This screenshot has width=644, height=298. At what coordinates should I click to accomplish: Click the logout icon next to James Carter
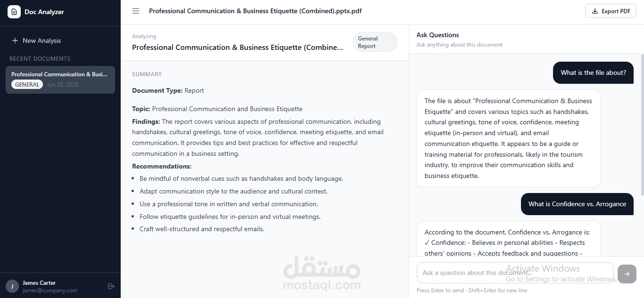(111, 286)
